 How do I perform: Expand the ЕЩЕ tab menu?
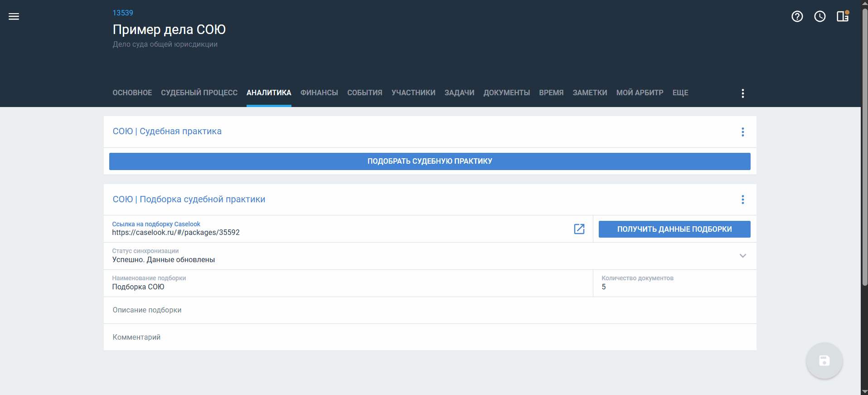coord(680,93)
